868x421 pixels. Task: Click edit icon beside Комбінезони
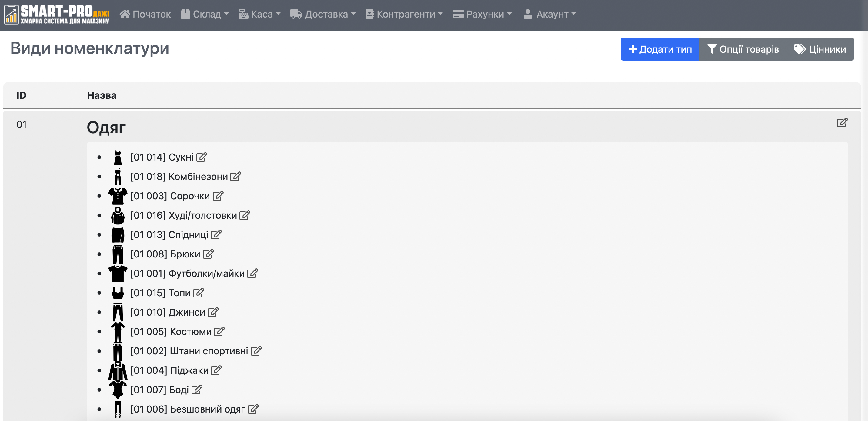coord(235,176)
